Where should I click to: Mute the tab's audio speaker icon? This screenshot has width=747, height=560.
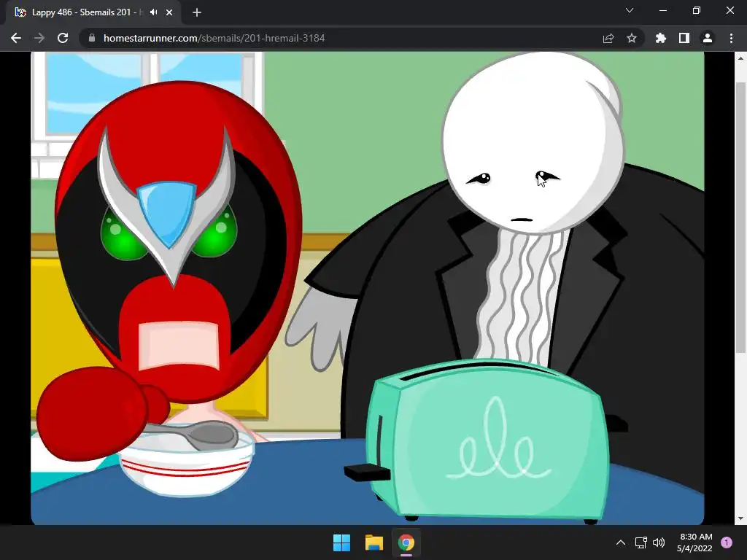coord(153,12)
